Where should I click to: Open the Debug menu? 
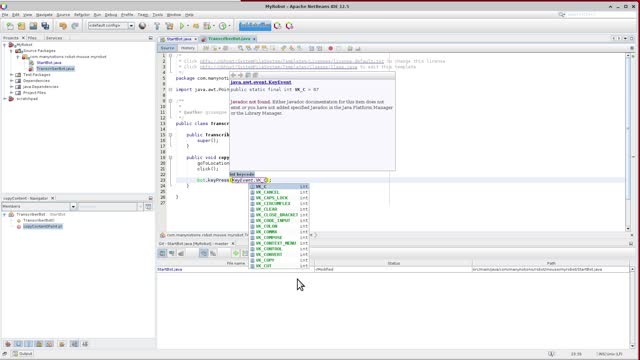click(x=111, y=15)
